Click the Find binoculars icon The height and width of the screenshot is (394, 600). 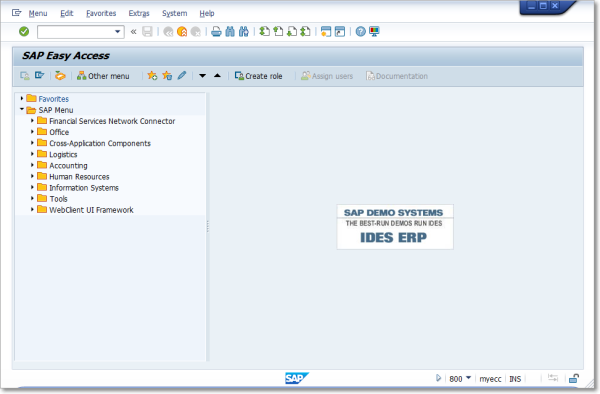click(230, 31)
